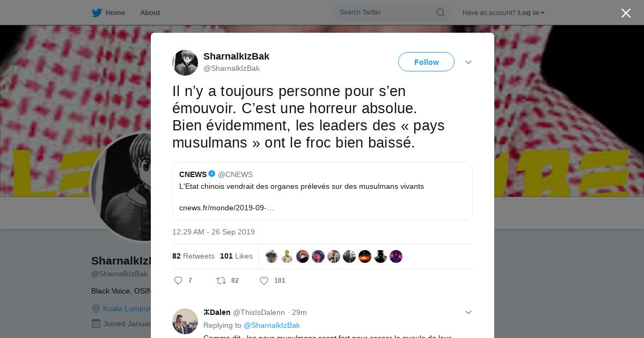
Task: Like the tweet with heart icon
Action: pyautogui.click(x=264, y=281)
